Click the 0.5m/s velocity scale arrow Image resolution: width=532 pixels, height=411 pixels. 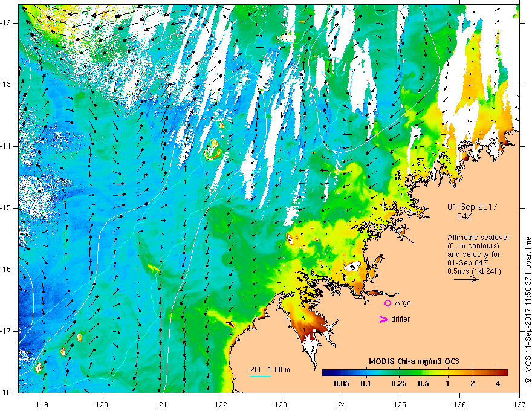[x=466, y=279]
